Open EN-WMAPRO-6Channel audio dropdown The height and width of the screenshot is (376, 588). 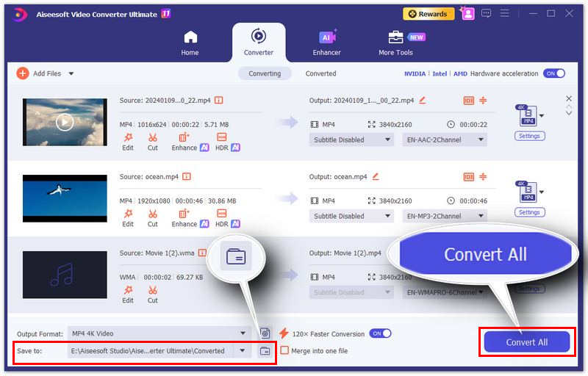445,292
